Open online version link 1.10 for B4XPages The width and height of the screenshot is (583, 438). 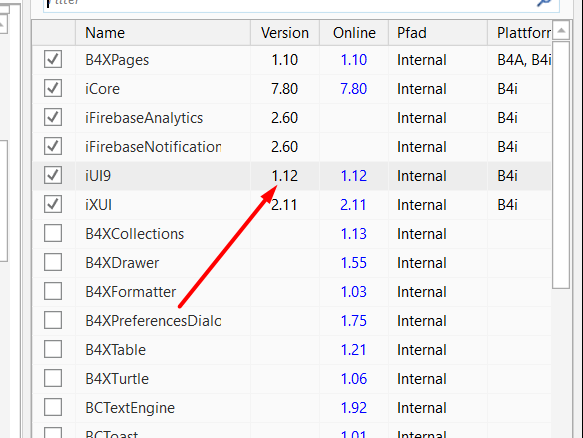[x=354, y=60]
